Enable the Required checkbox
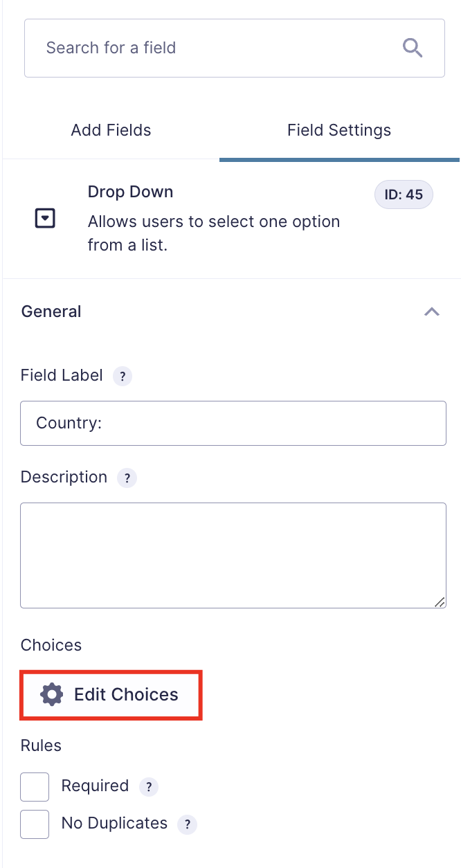 coord(35,787)
